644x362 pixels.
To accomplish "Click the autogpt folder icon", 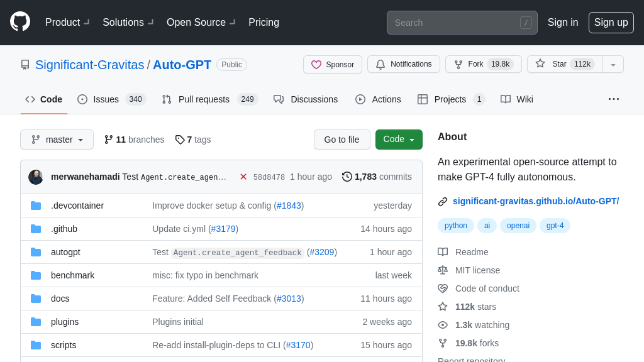I will [x=36, y=252].
